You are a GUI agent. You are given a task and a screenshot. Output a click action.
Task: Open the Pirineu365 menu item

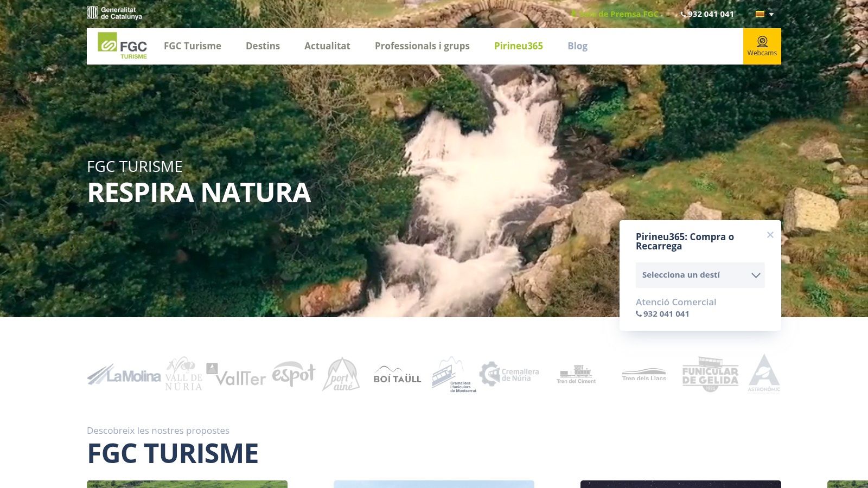[x=518, y=46]
